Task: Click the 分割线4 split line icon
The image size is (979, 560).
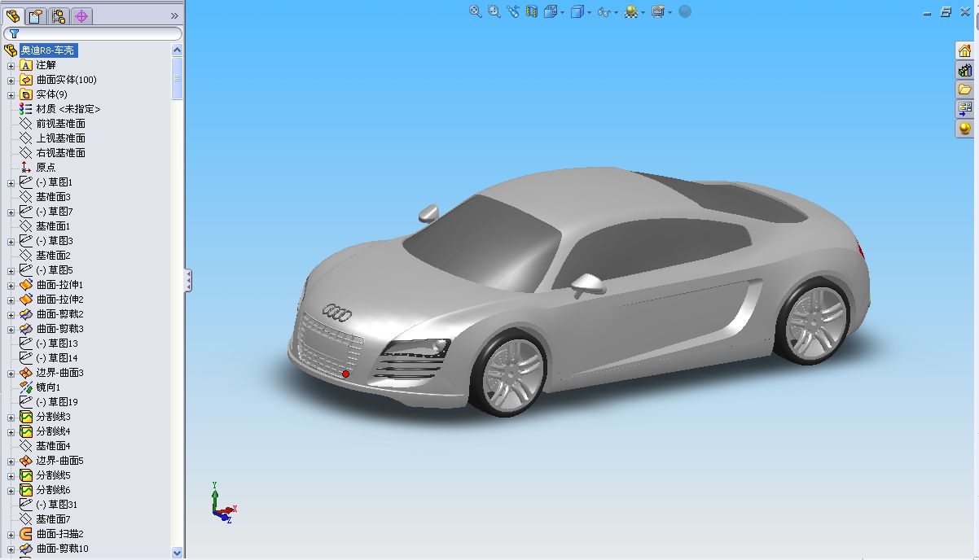Action: pyautogui.click(x=26, y=431)
